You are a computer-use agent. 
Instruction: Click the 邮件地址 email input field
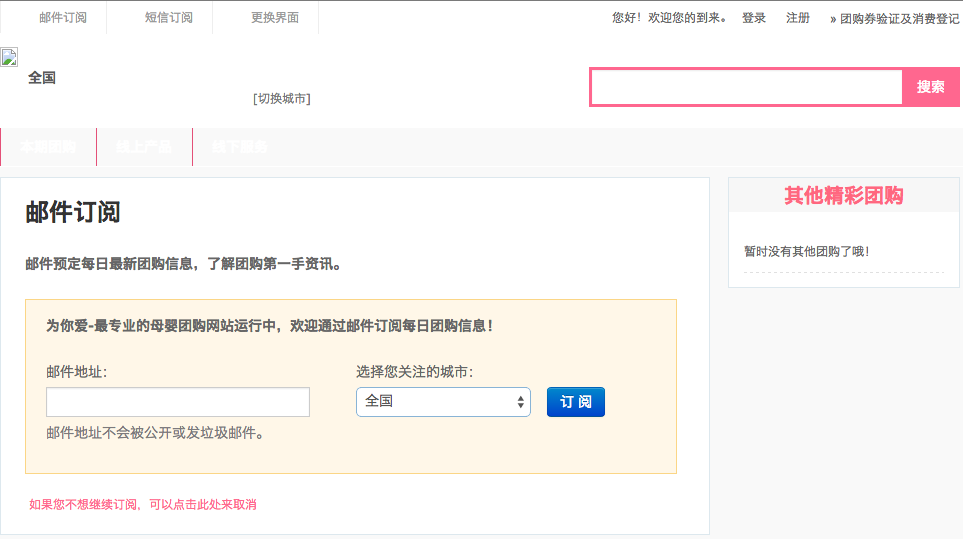(178, 402)
